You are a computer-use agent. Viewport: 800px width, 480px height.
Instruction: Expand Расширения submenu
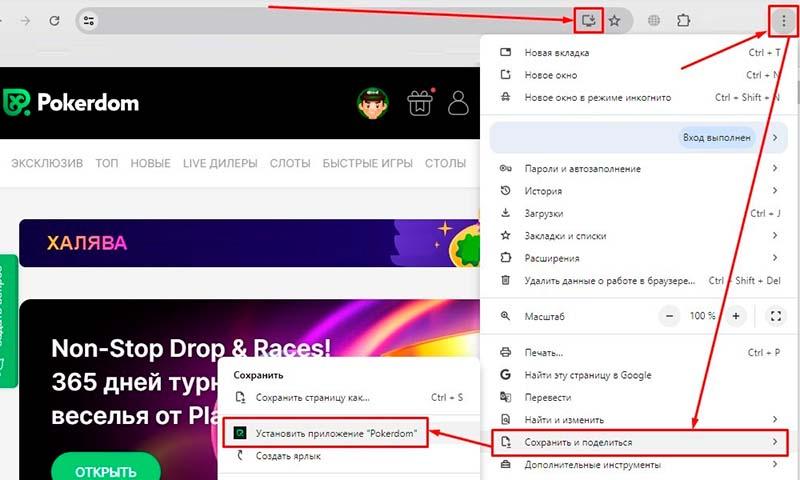click(639, 258)
